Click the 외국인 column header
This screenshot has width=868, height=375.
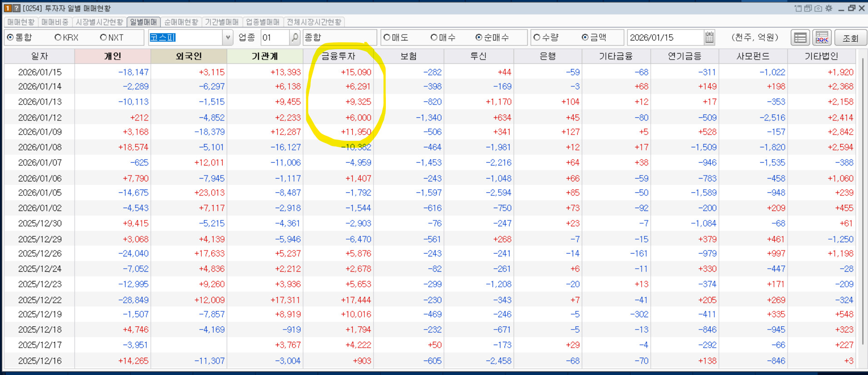(x=189, y=56)
